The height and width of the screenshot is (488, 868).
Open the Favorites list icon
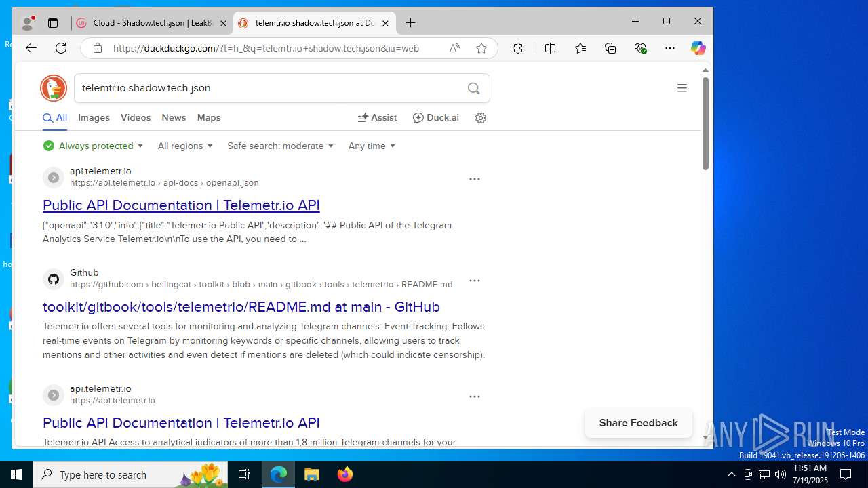[x=580, y=48]
